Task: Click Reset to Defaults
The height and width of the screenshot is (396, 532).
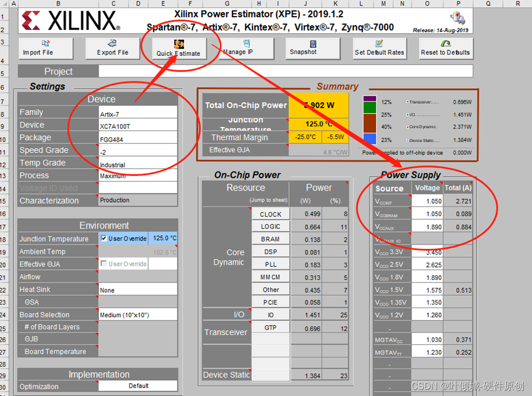Action: [446, 49]
